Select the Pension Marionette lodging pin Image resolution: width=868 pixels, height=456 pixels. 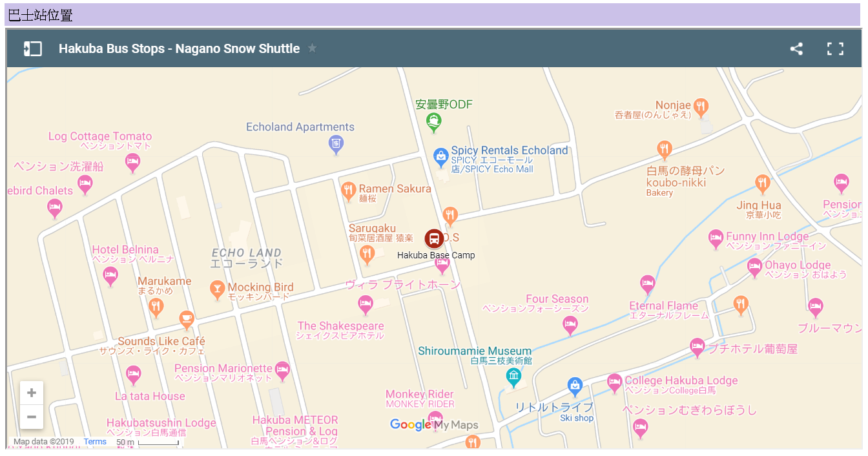click(282, 371)
